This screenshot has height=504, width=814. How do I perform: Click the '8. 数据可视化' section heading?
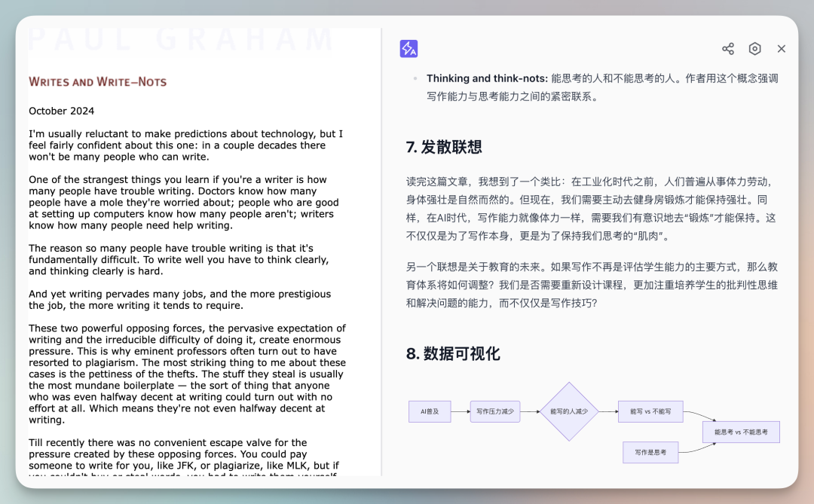coord(453,353)
